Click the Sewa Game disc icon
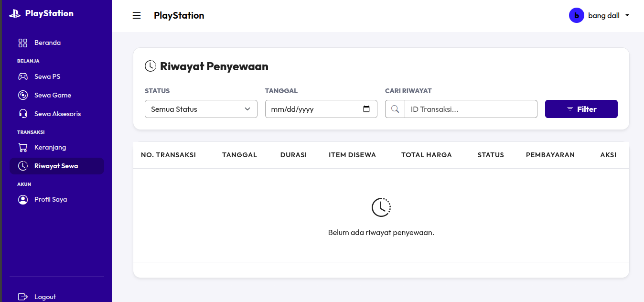 (23, 95)
